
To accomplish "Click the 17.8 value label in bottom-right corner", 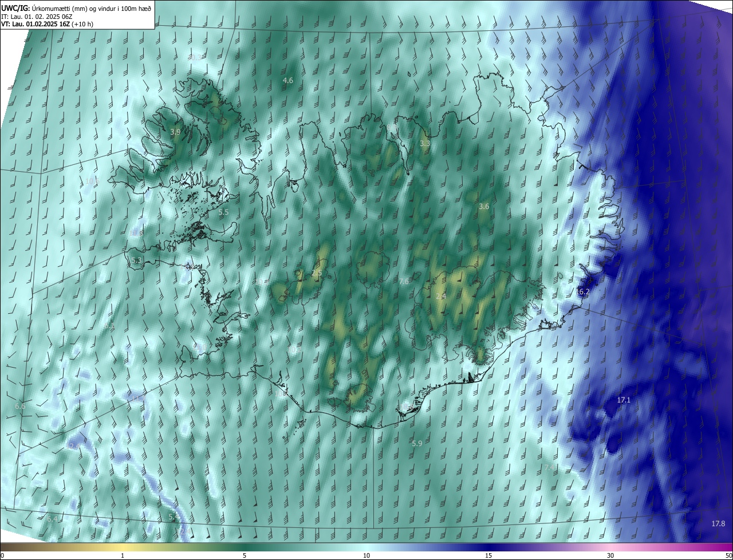I will tap(718, 524).
